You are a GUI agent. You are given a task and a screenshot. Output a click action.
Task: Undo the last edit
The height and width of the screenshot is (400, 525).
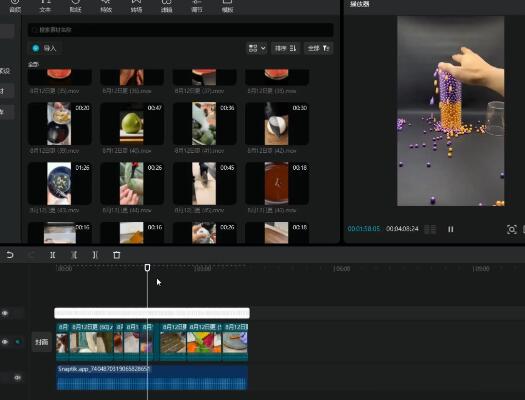coord(10,255)
